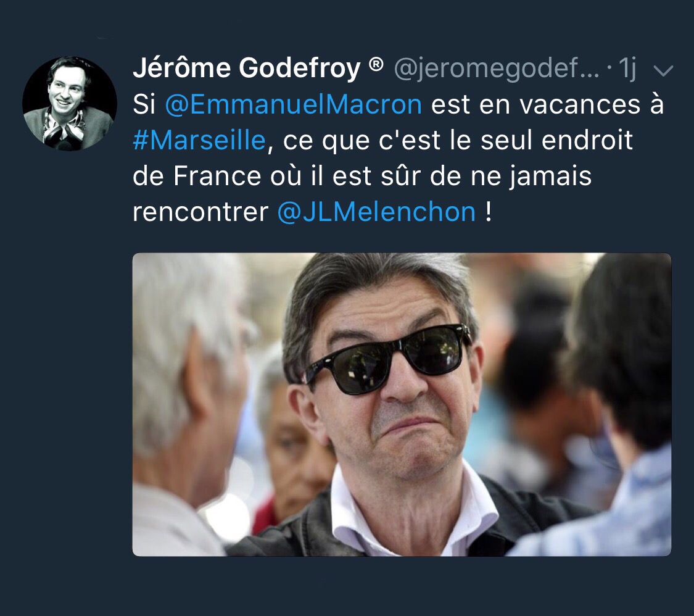This screenshot has width=694, height=616.
Task: Open the @EmmanuelMacron mention
Action: click(294, 105)
